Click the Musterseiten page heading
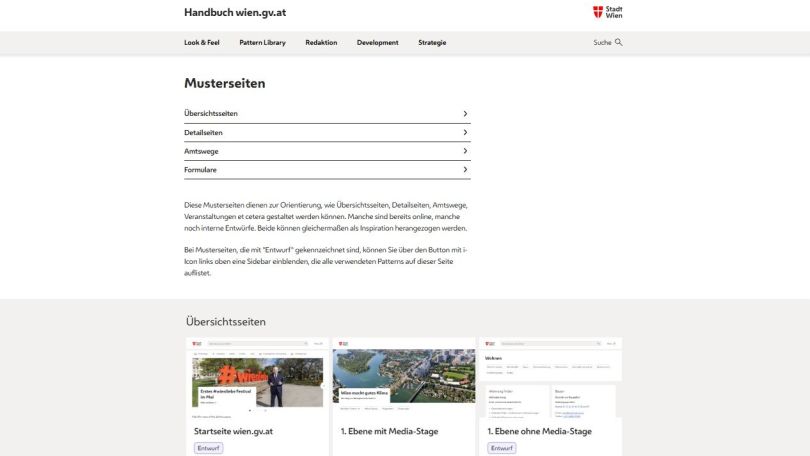 point(225,83)
